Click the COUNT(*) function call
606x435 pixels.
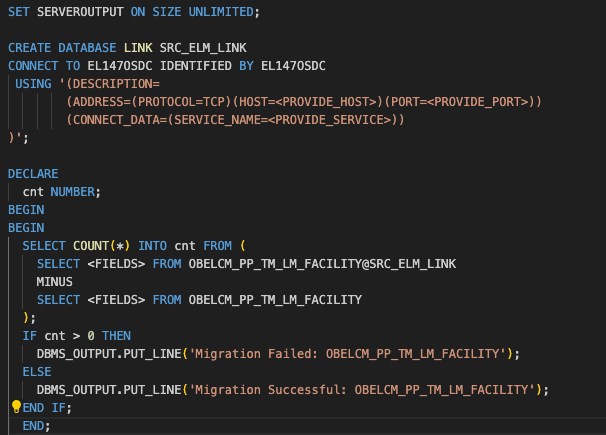coord(102,245)
